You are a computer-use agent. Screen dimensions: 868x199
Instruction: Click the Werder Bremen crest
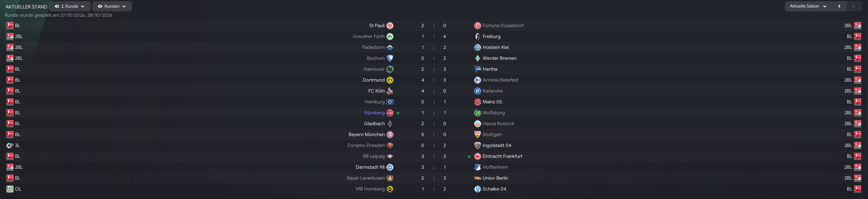click(477, 58)
